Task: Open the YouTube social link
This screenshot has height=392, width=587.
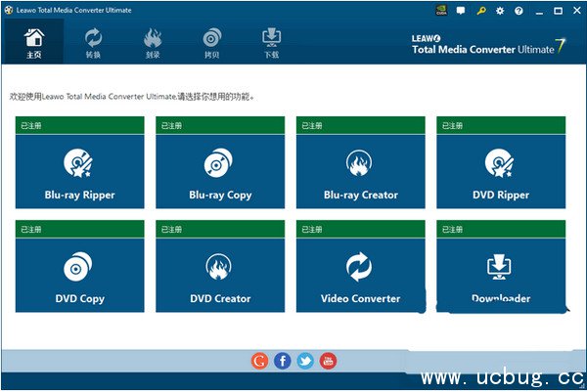Action: 329,361
